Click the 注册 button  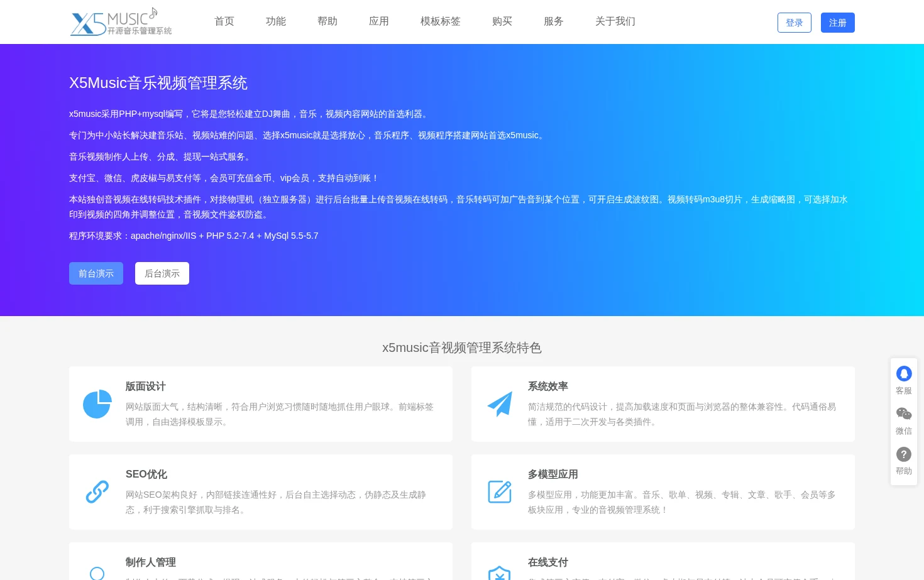pos(838,23)
